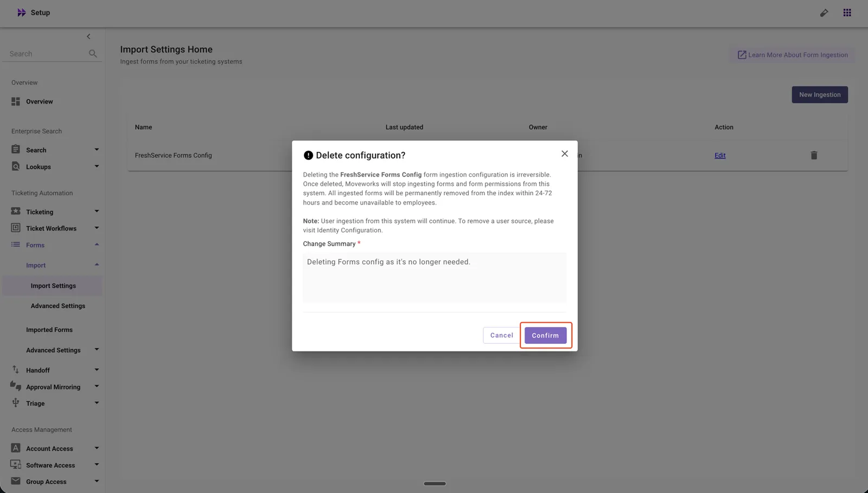This screenshot has width=868, height=493.
Task: Open Imported Forms in sidebar
Action: pyautogui.click(x=49, y=330)
